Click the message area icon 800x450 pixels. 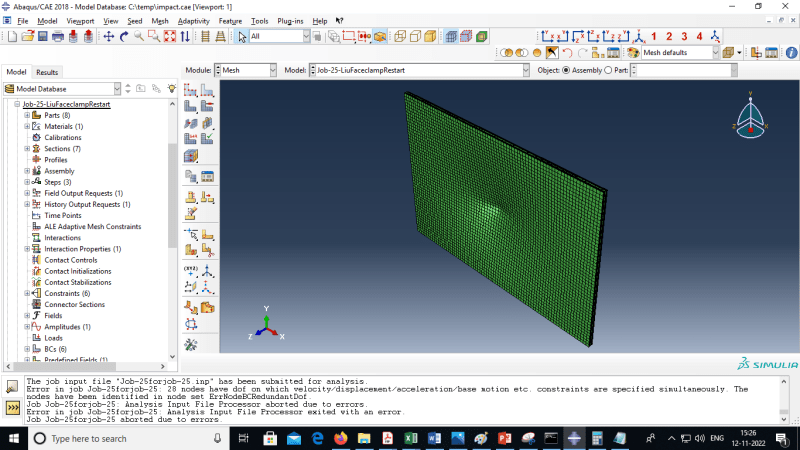[x=12, y=387]
